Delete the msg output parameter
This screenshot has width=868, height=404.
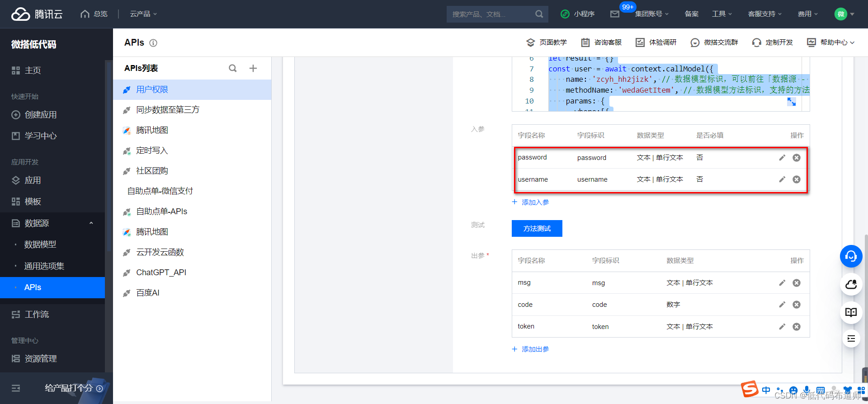click(x=797, y=283)
